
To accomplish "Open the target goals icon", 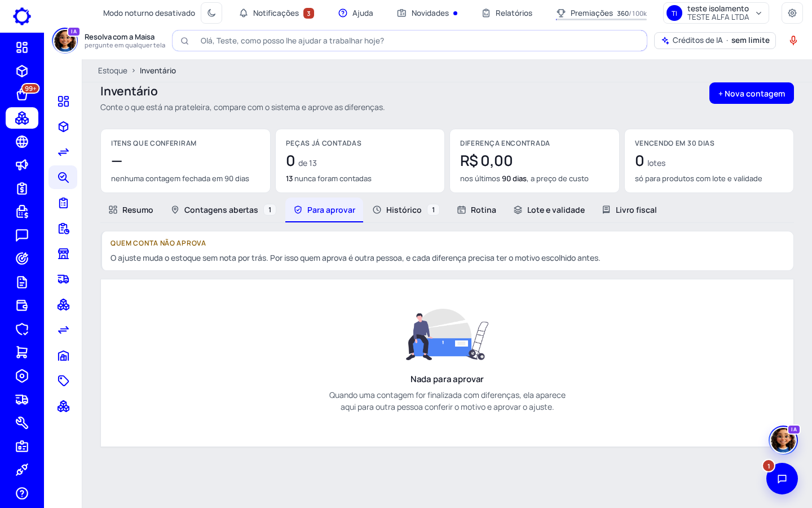I will click(x=22, y=259).
